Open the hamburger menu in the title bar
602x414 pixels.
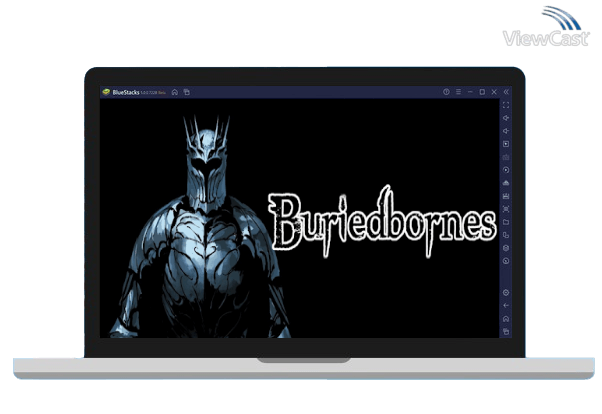[458, 92]
